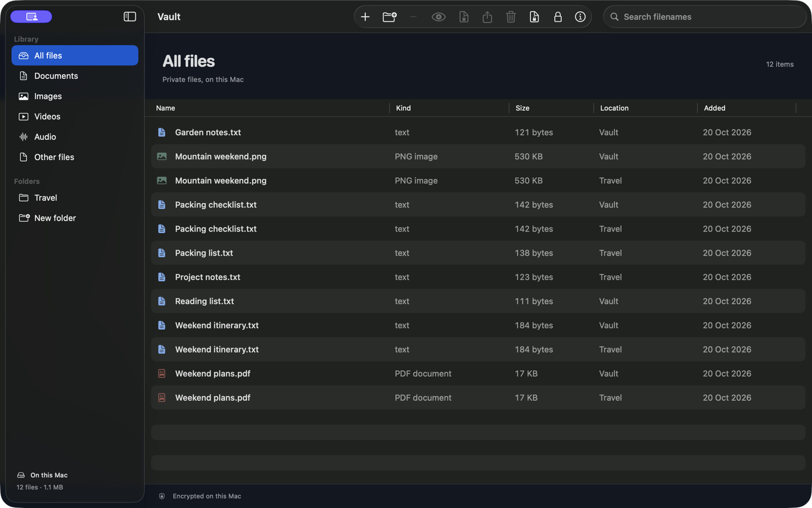Show Videos in the sidebar
The image size is (812, 508).
click(x=75, y=116)
